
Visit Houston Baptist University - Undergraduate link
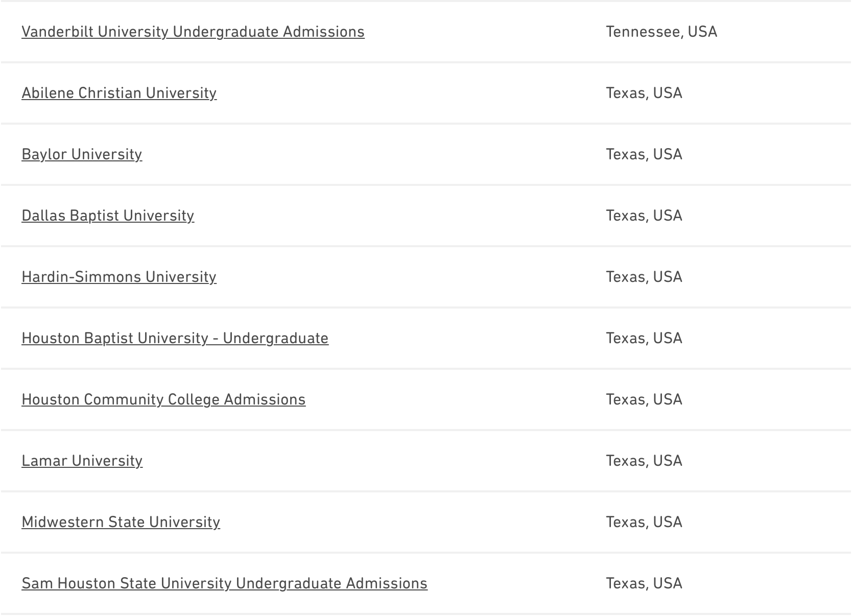pos(175,338)
